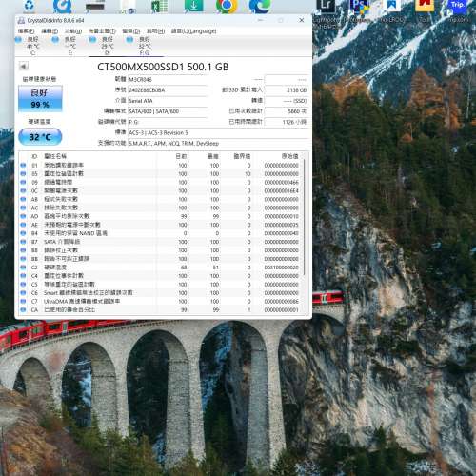This screenshot has height=476, width=476.
Task: Click the status icon for attribute 05
Action: (23, 174)
